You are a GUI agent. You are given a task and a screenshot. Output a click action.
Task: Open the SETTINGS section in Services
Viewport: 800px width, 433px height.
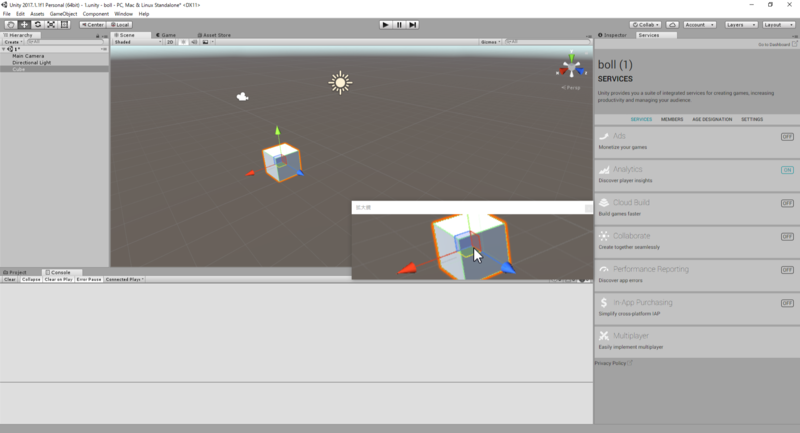click(752, 119)
